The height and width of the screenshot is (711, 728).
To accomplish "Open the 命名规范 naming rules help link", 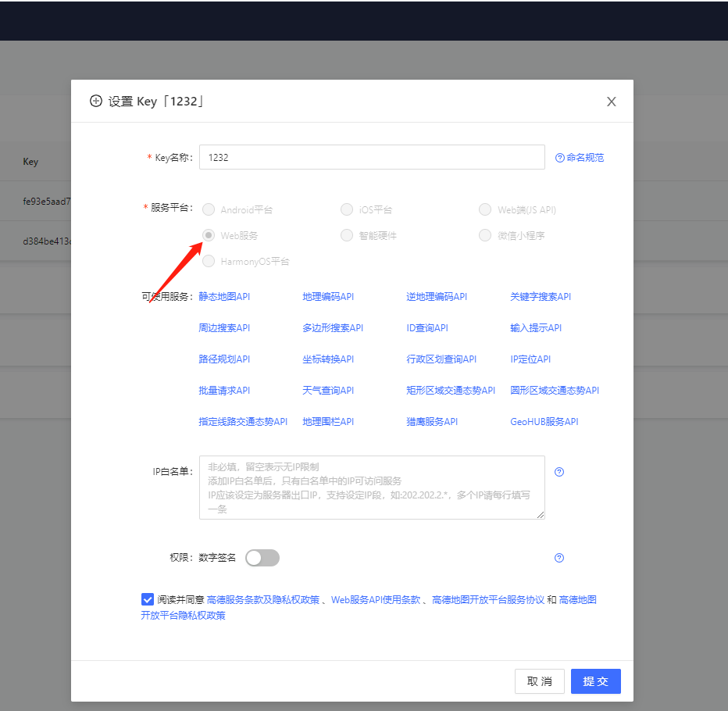I will pos(580,157).
